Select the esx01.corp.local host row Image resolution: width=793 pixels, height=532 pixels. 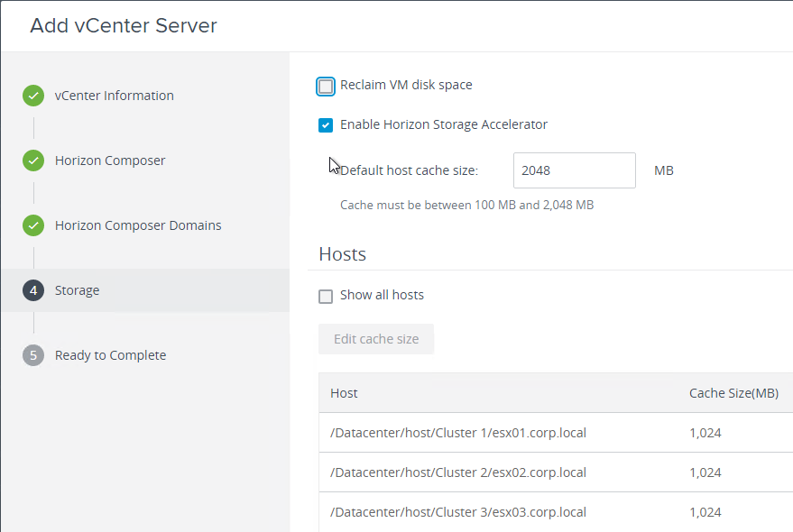556,433
